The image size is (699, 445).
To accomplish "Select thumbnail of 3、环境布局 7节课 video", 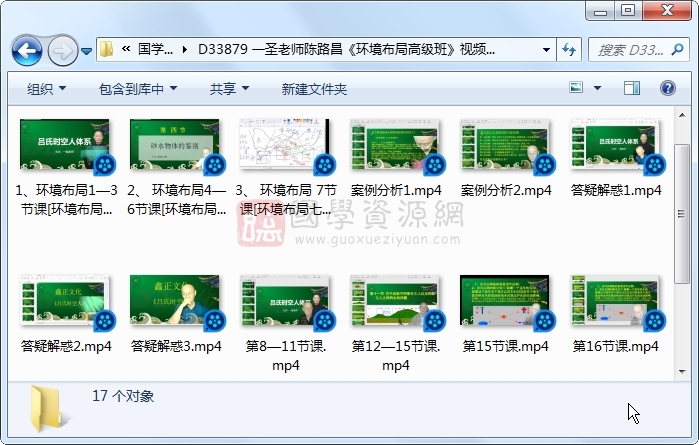I will coord(284,144).
